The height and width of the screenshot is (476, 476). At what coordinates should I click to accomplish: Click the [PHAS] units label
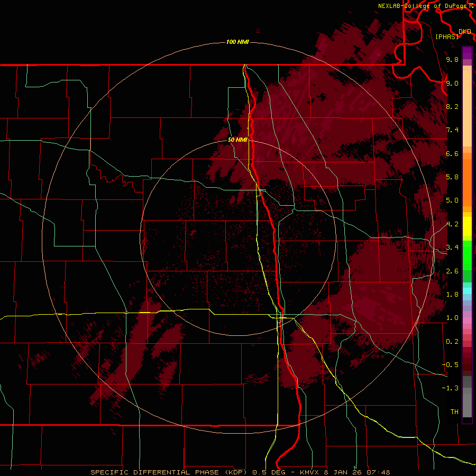447,36
